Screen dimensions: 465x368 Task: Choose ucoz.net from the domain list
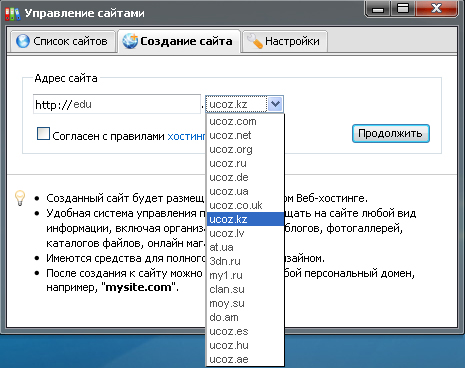click(245, 135)
